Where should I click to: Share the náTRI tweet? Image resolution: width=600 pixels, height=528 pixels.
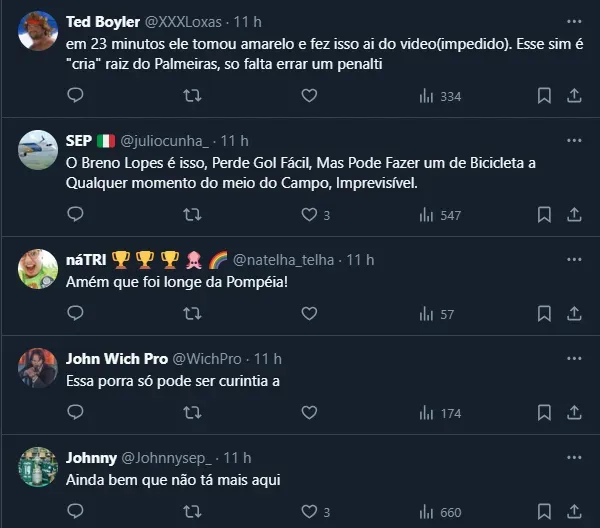point(574,314)
